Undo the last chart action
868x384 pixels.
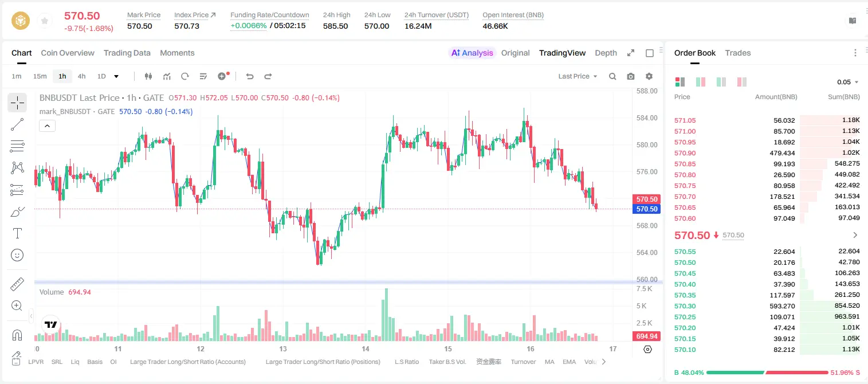tap(249, 76)
